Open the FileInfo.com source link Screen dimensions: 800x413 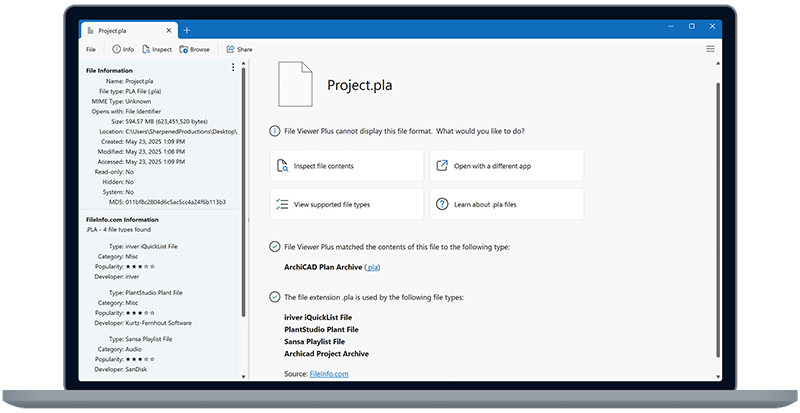[x=329, y=374]
